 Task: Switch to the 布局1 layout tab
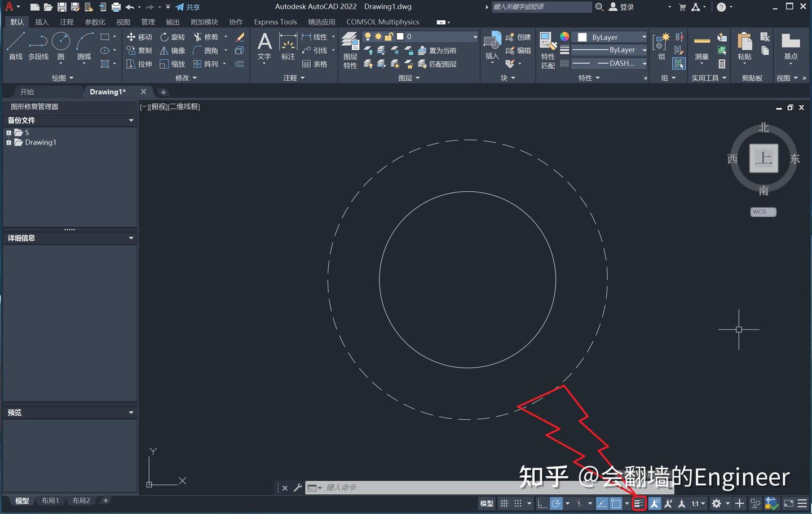tap(50, 500)
